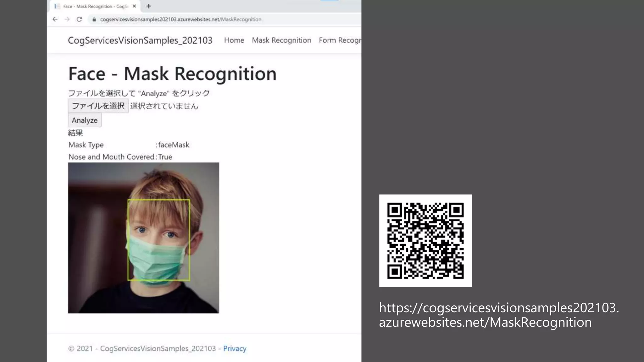Reload the page with refresh icon
The height and width of the screenshot is (362, 644).
point(79,19)
